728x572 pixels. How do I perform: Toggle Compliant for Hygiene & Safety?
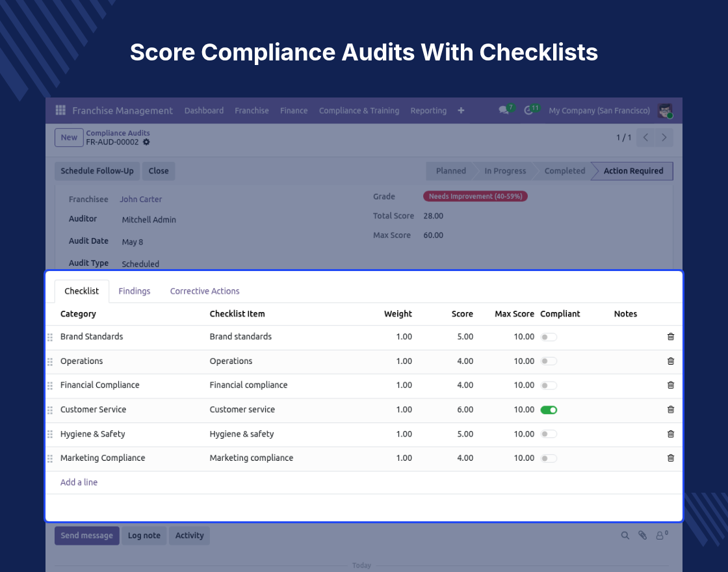pos(549,434)
